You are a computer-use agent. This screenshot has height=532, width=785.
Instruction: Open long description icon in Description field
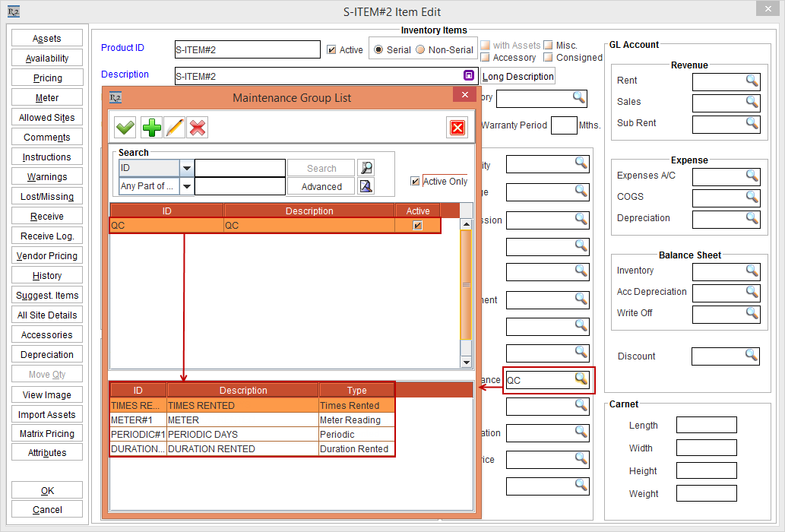coord(469,75)
